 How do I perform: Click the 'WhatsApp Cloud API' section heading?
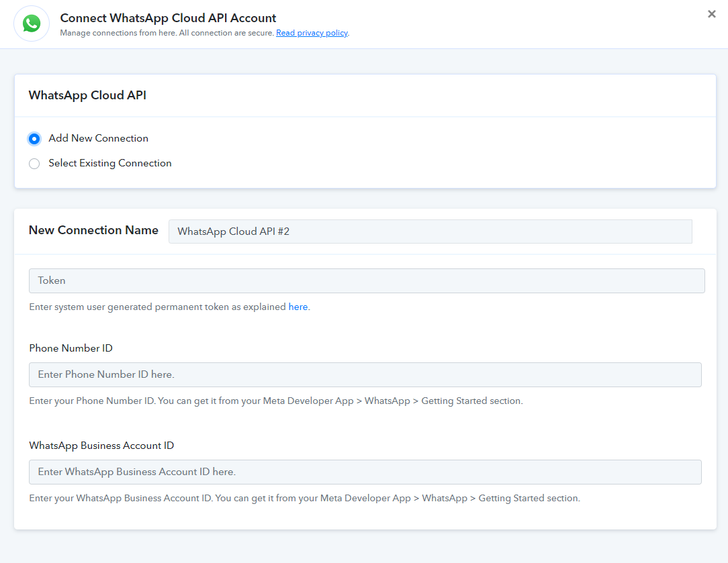click(87, 95)
